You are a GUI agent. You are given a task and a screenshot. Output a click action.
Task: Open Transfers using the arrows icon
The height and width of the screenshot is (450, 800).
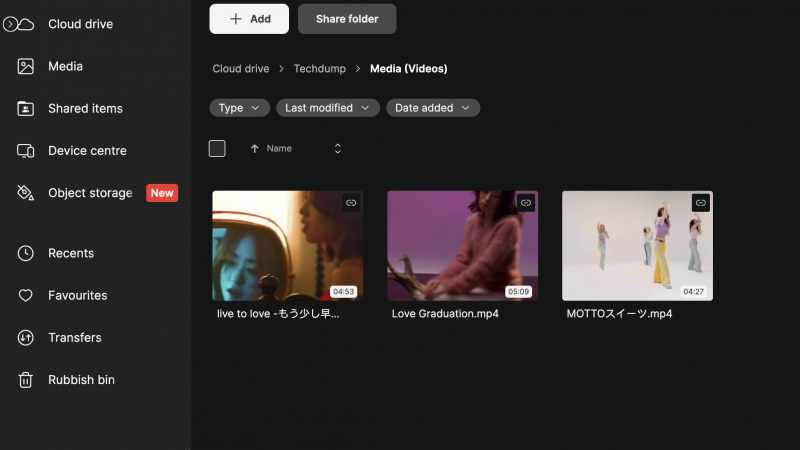point(26,338)
